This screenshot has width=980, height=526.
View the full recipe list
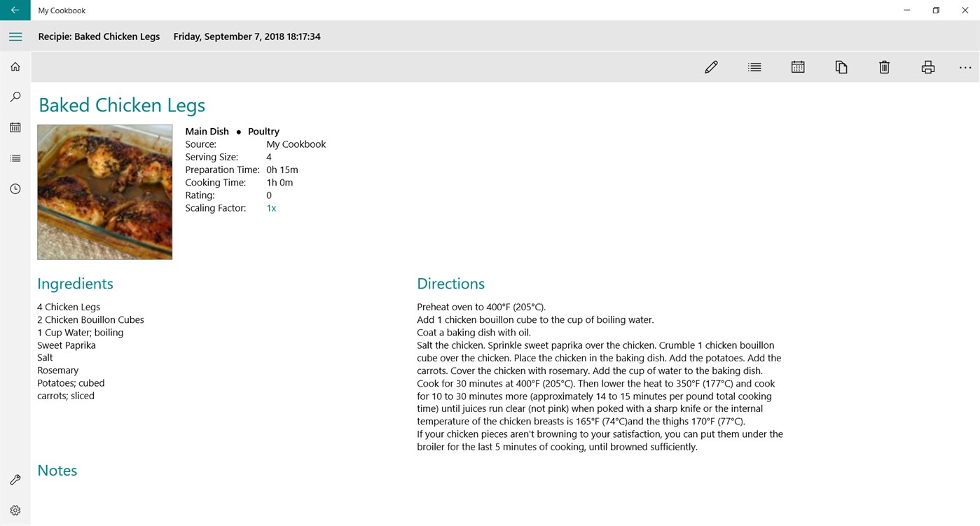coord(15,158)
